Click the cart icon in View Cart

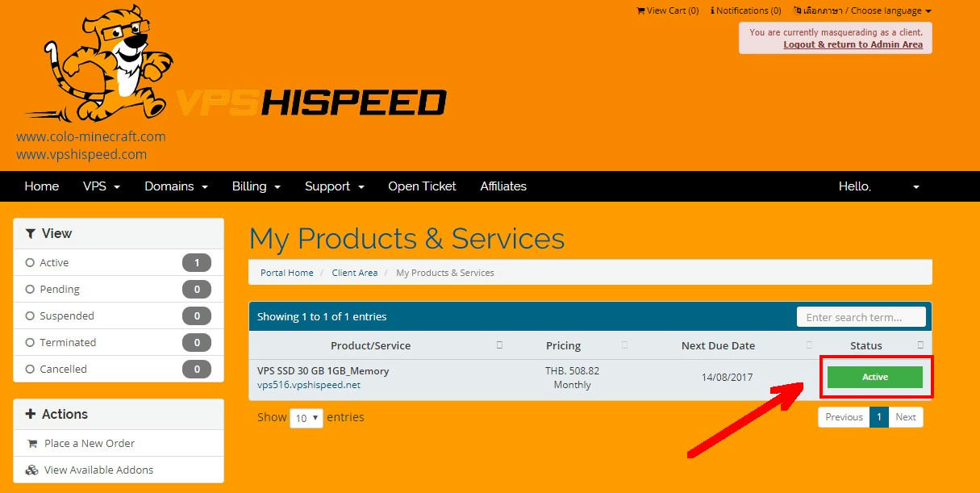(640, 10)
